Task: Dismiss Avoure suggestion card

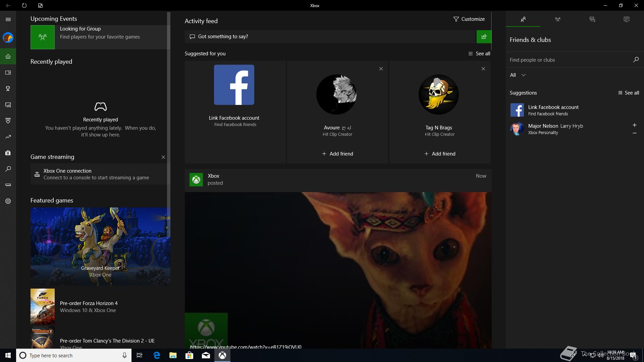Action: pyautogui.click(x=381, y=69)
